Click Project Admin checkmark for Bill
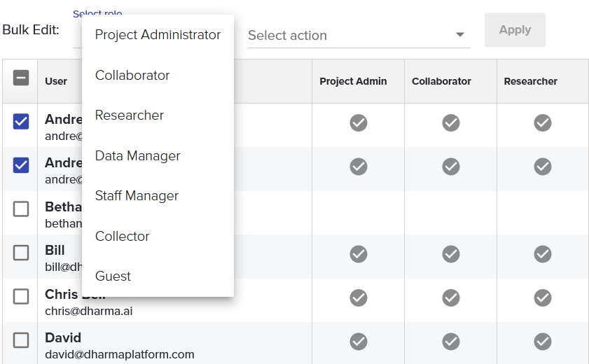This screenshot has height=364, width=589. coord(359,253)
